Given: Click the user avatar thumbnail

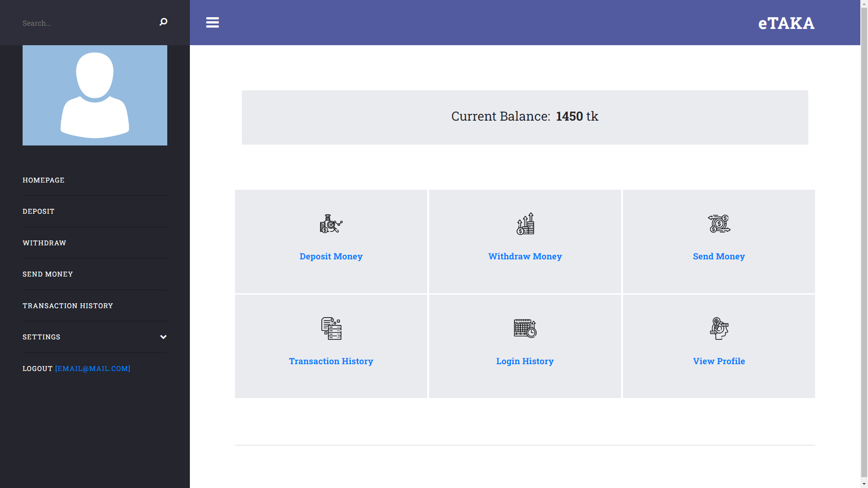Looking at the screenshot, I should 95,95.
